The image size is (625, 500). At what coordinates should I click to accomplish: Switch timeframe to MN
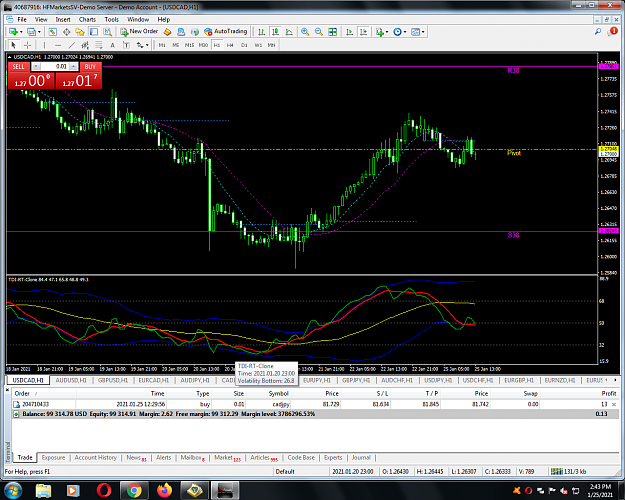(271, 45)
